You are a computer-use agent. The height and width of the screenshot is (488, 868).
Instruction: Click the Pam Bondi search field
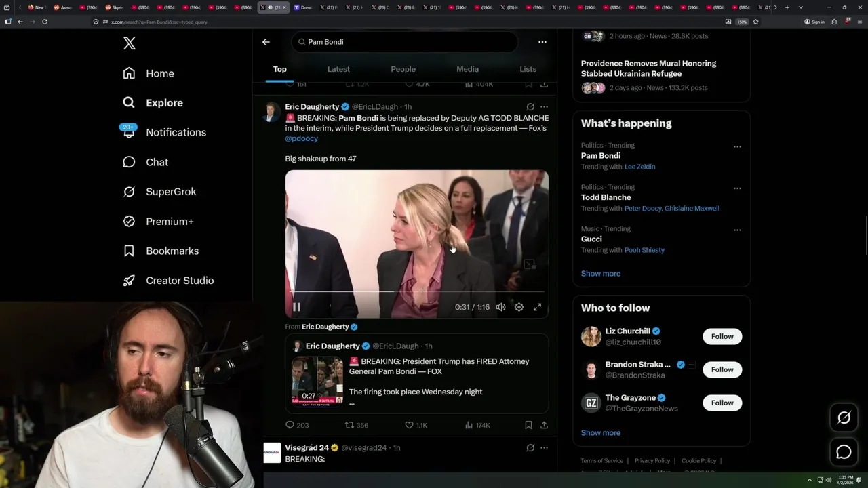(x=405, y=42)
